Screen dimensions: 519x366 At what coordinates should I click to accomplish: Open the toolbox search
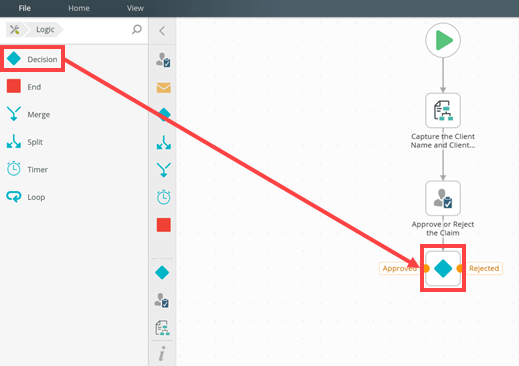coord(137,29)
